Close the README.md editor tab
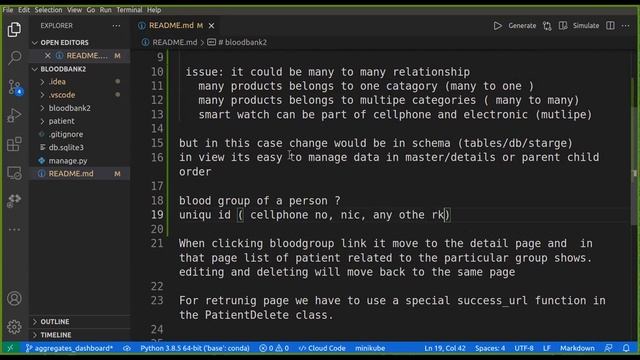Viewport: 640px width, 360px height. pyautogui.click(x=211, y=26)
